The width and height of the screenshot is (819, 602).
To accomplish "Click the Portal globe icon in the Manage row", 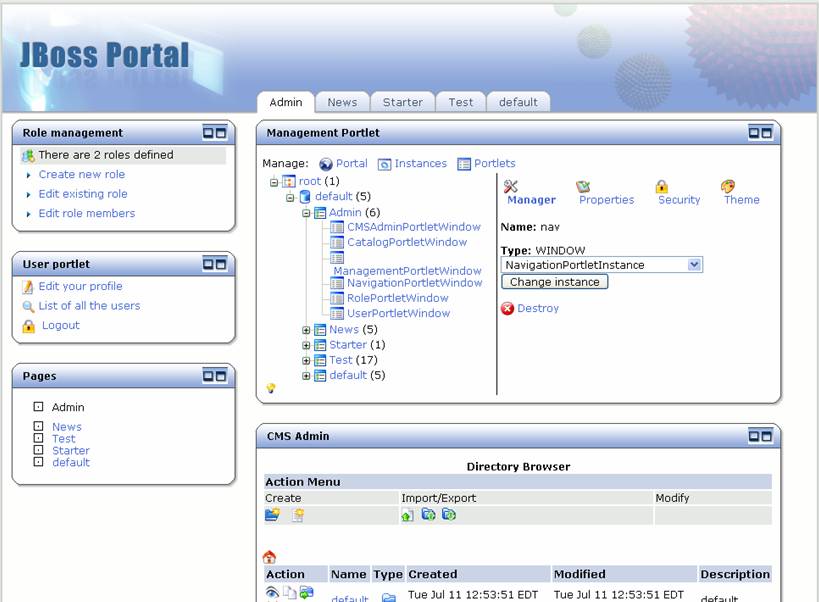I will [x=326, y=164].
